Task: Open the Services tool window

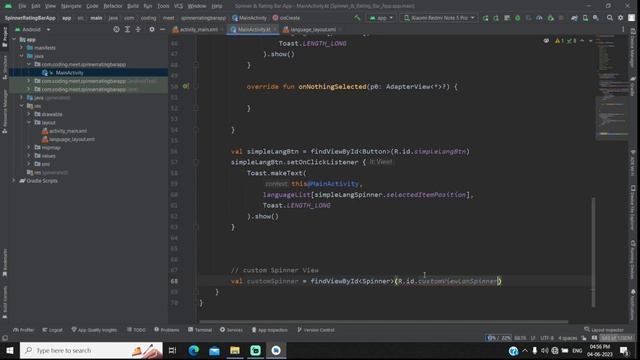Action: 231,330
